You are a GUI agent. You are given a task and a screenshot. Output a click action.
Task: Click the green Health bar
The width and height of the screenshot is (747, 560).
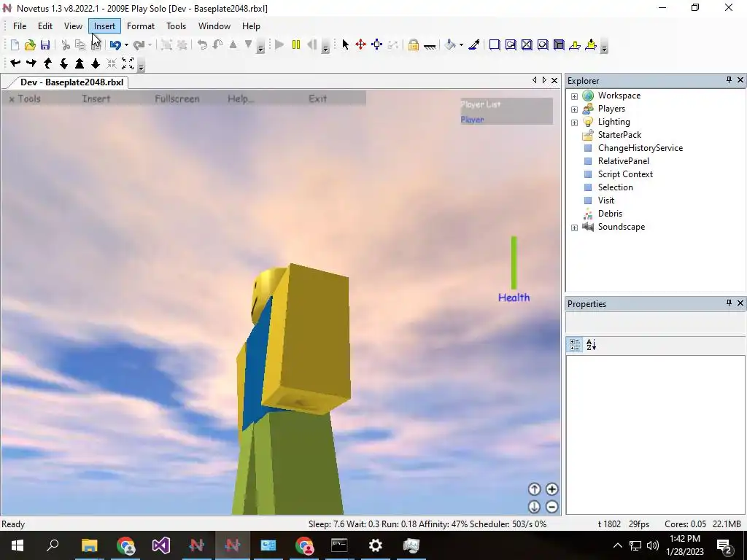pyautogui.click(x=514, y=262)
